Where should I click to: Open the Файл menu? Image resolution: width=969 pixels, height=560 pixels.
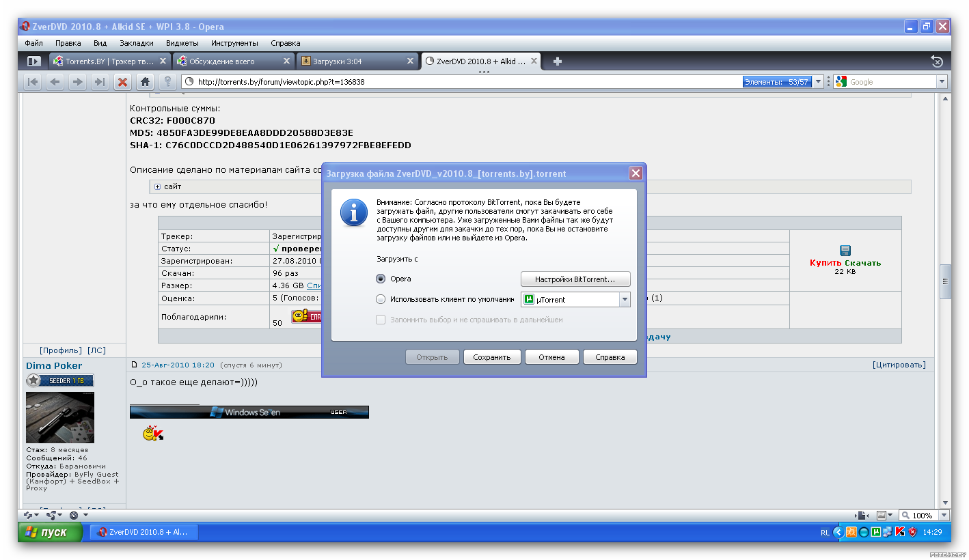point(33,42)
